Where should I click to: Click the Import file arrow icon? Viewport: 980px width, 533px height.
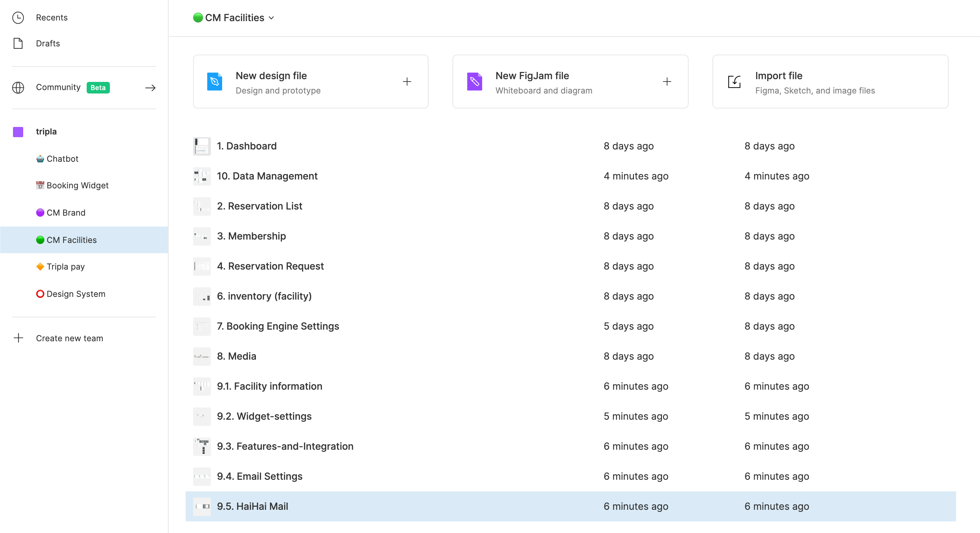(734, 82)
